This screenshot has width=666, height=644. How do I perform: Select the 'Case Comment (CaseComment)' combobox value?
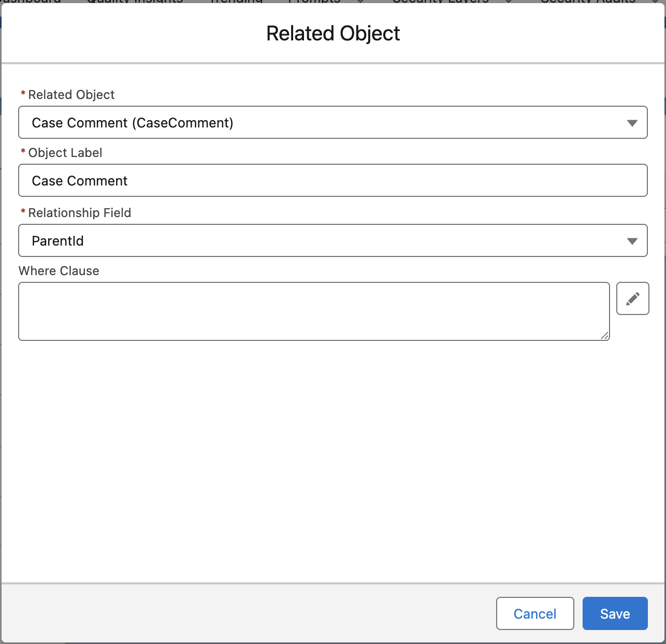[x=133, y=123]
